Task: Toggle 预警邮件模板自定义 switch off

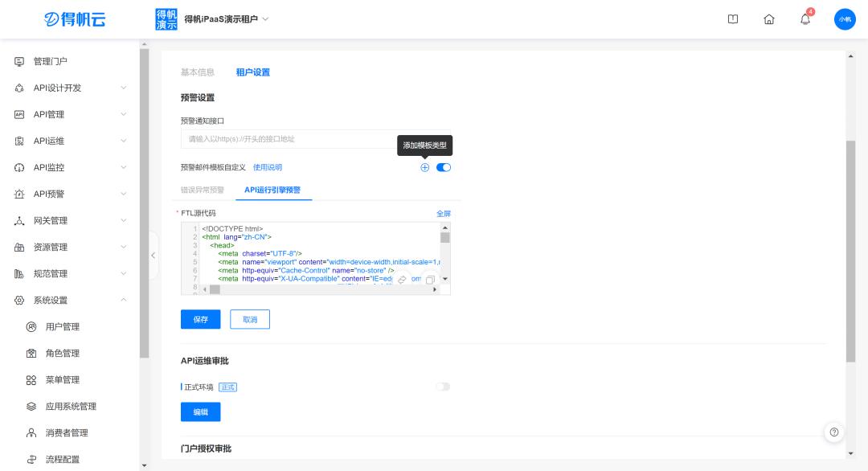Action: pyautogui.click(x=444, y=168)
